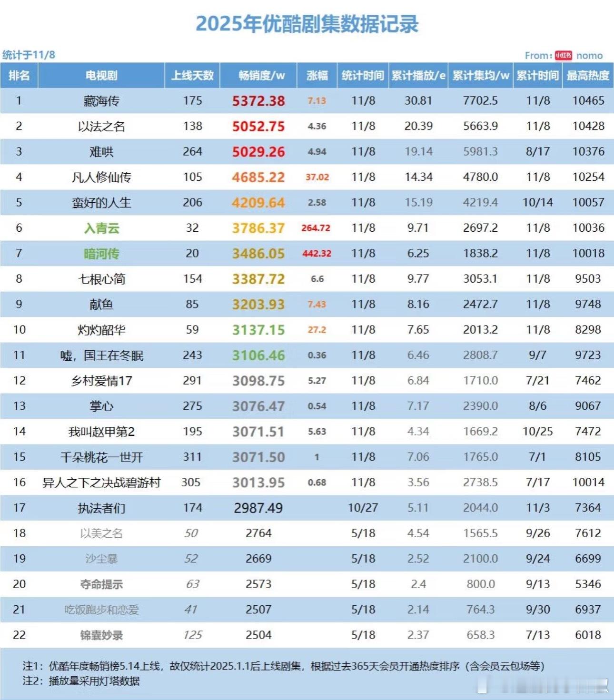Viewport: 614px width, 700px height.
Task: Select the drama name 夺命提示
Action: point(101,584)
